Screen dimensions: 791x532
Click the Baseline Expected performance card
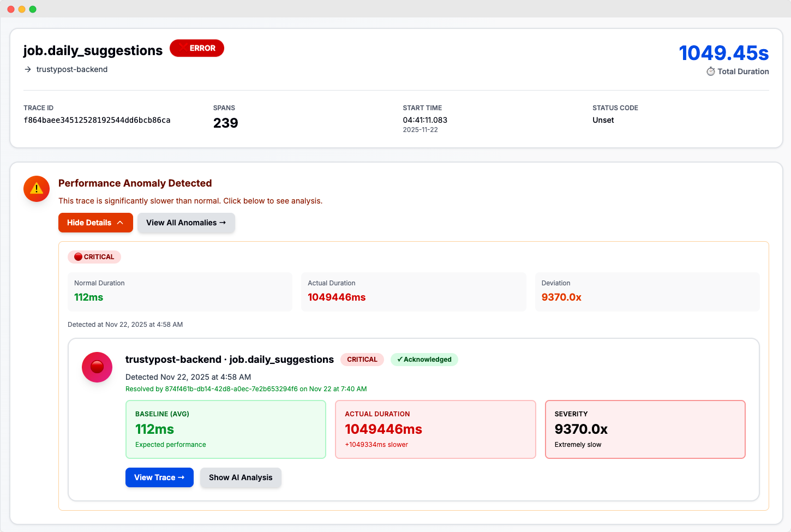225,429
